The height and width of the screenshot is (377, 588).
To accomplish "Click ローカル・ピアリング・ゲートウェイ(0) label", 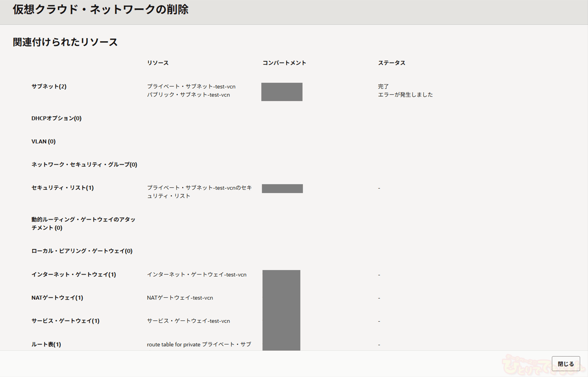I will pyautogui.click(x=81, y=251).
